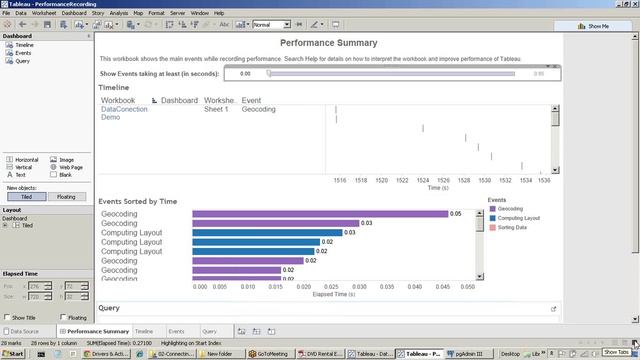Select Events sheet in Dashboard list
The height and width of the screenshot is (360, 640).
pyautogui.click(x=23, y=53)
